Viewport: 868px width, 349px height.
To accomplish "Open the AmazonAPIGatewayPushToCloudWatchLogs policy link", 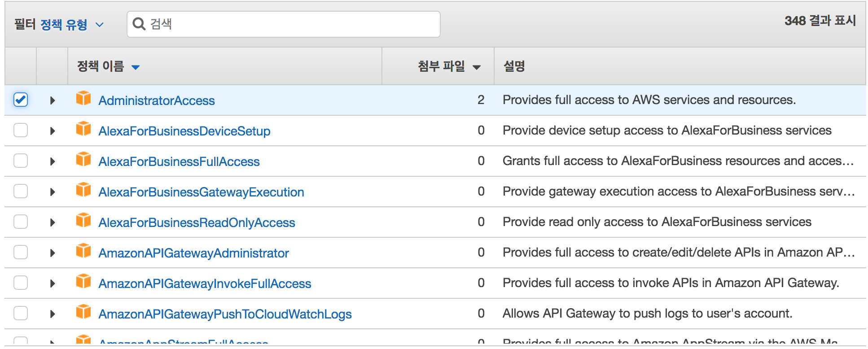I will click(225, 314).
